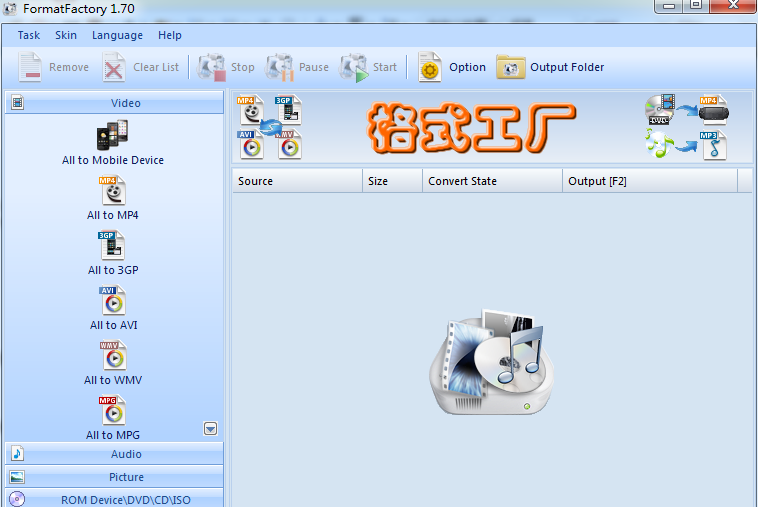Click the FormatFactory drive logo in list area
Viewport: 758px width, 507px height.
pos(493,362)
